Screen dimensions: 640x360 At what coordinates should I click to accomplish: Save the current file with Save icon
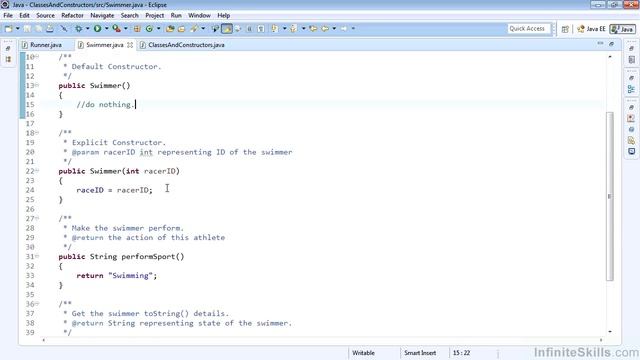click(27, 29)
